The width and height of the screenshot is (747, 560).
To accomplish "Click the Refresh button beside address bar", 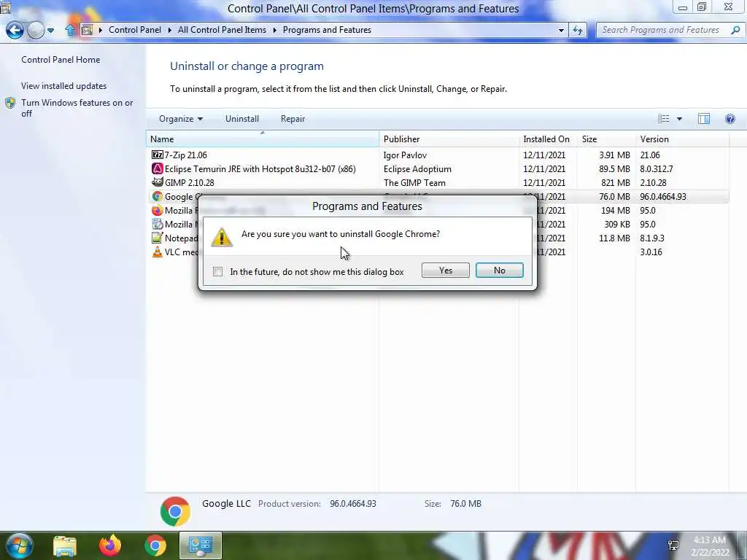I will point(578,30).
